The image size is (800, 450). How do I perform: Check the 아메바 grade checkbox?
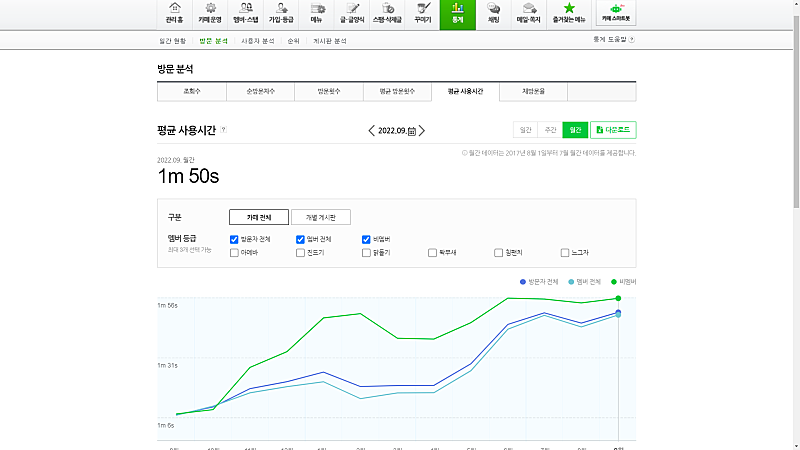click(234, 253)
